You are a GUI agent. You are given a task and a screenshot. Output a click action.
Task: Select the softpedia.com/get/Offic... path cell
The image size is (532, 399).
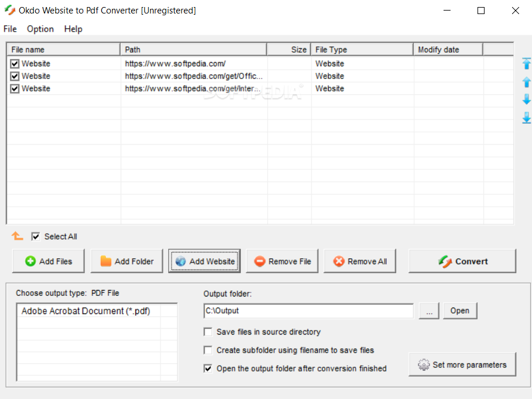(194, 76)
